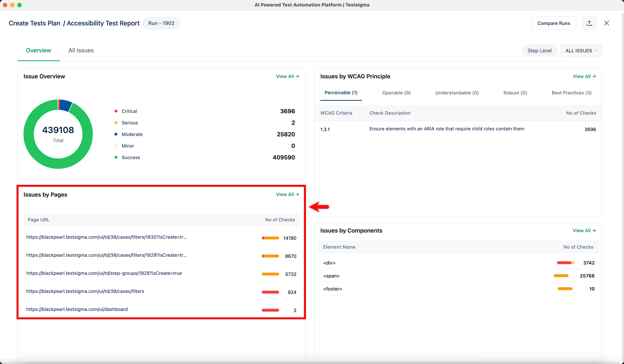
Task: Open the Run - 1902 selector
Action: [x=161, y=23]
